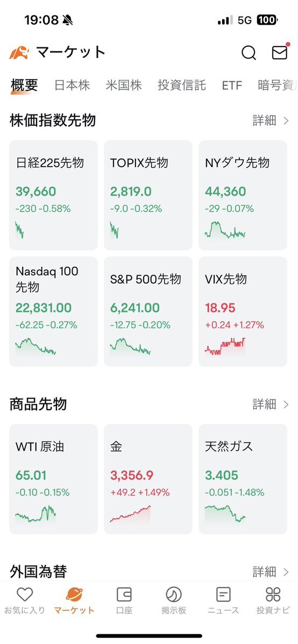This screenshot has height=644, width=298.
Task: Switch to the 投資信託 tab
Action: click(181, 85)
